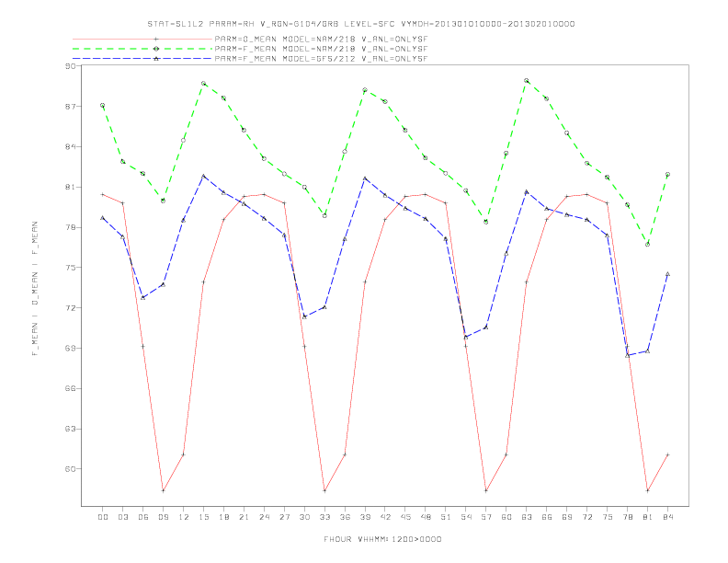Screen dimensions: 728x563
Task: Click y-axis tick label 78
Action: 70,227
